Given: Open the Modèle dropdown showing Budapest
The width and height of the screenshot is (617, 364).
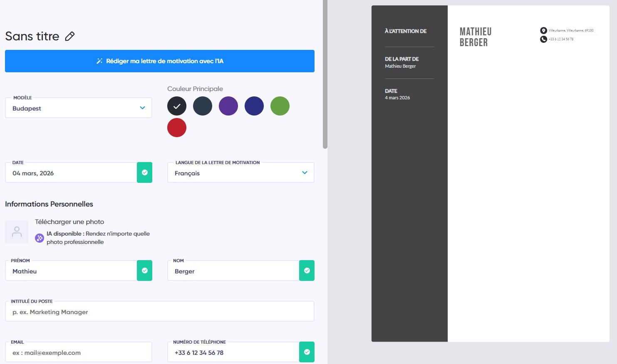Looking at the screenshot, I should click(78, 108).
